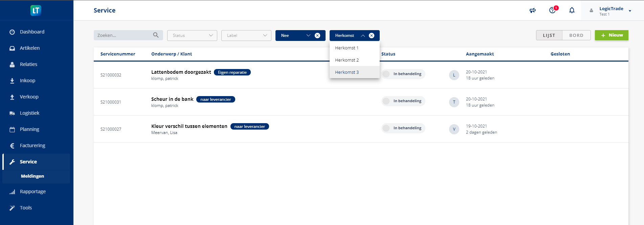Viewport: 644px width, 225px height.
Task: Remove the Herkomst filter via X icon
Action: [x=372, y=36]
